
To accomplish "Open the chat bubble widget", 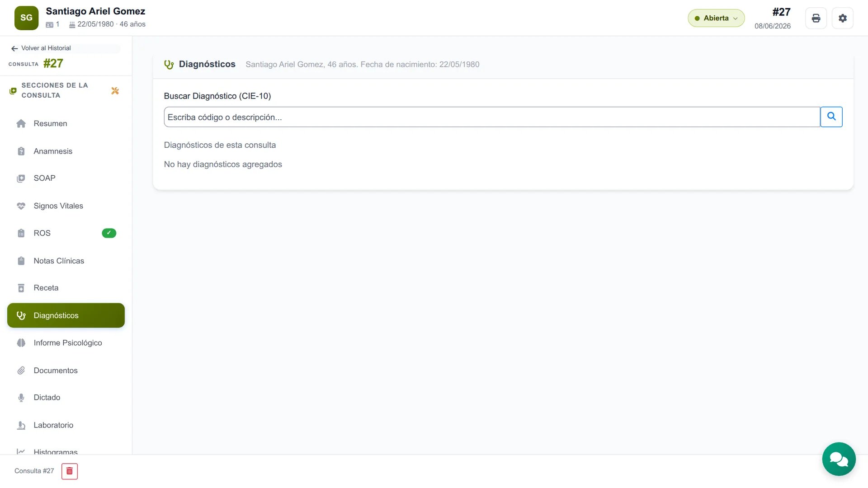I will pos(839,459).
